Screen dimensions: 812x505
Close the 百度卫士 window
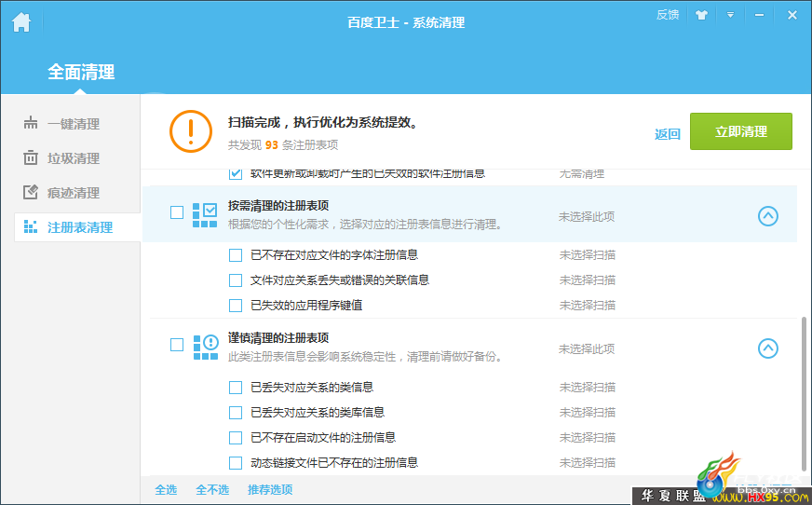pyautogui.click(x=792, y=15)
